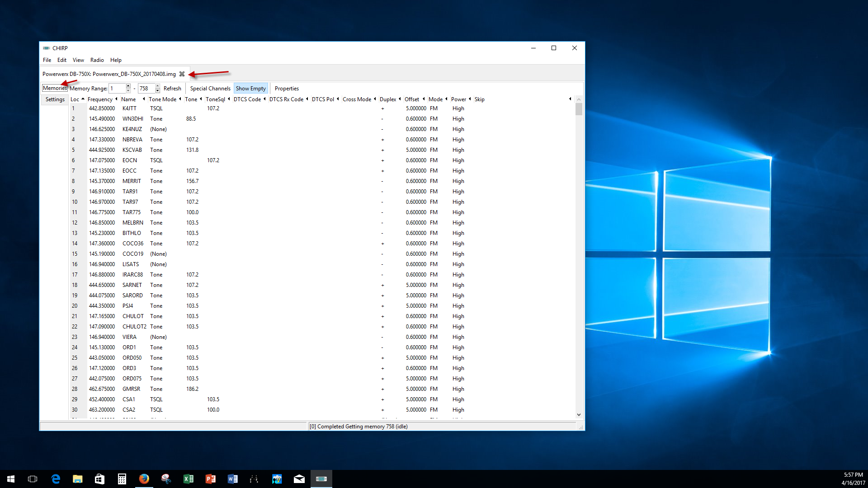868x488 pixels.
Task: Click the Offset column header
Action: click(415, 99)
